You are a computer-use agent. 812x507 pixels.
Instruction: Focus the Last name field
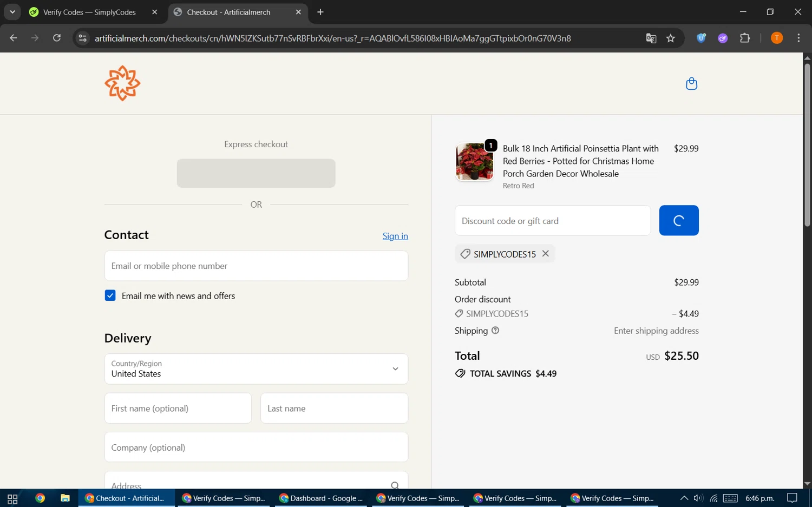335,408
